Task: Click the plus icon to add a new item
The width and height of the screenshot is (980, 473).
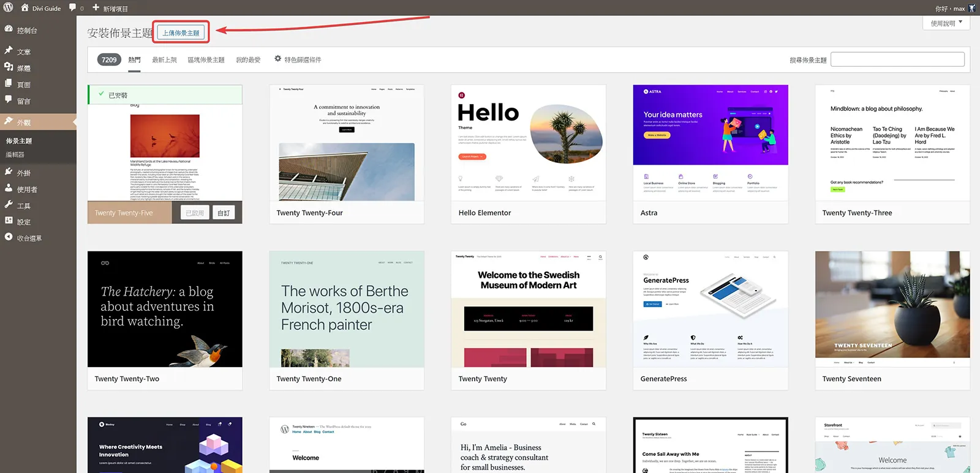Action: [96, 8]
